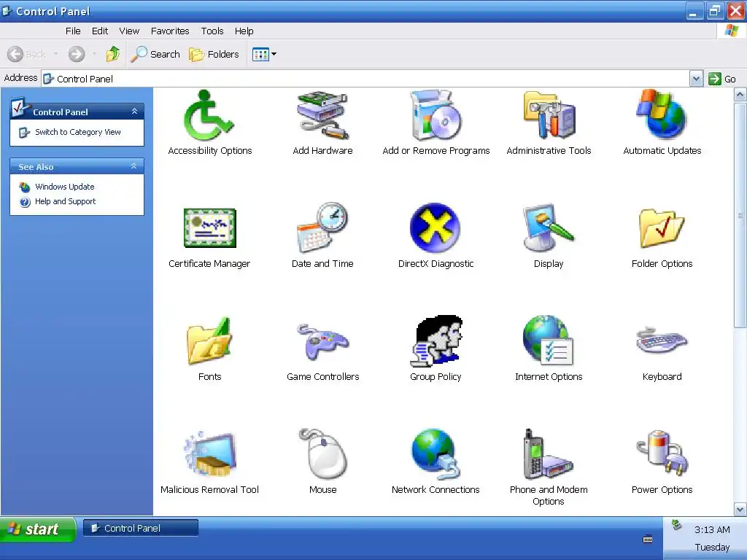Open the Fonts folder icon
Image resolution: width=747 pixels, height=560 pixels.
click(209, 341)
